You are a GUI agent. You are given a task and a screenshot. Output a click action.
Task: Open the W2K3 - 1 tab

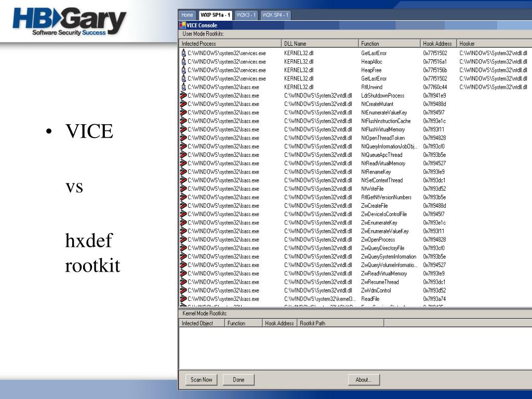[x=246, y=15]
